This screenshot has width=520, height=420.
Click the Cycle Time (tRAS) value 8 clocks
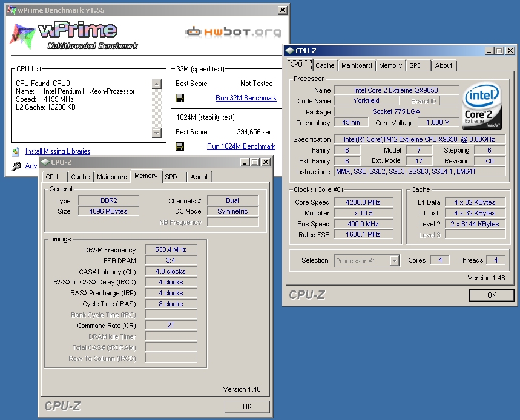coord(171,304)
